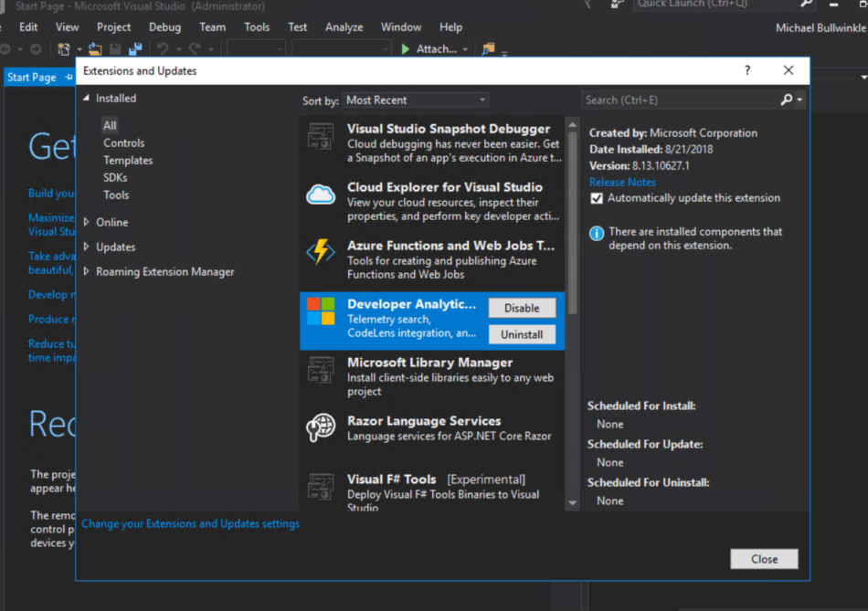This screenshot has height=611, width=868.
Task: Click the Michael Bullwinkle account name
Action: point(821,27)
